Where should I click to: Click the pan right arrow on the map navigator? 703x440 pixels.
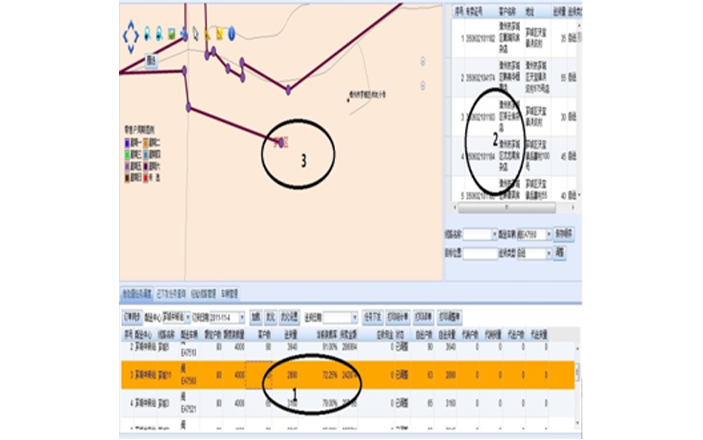click(137, 35)
